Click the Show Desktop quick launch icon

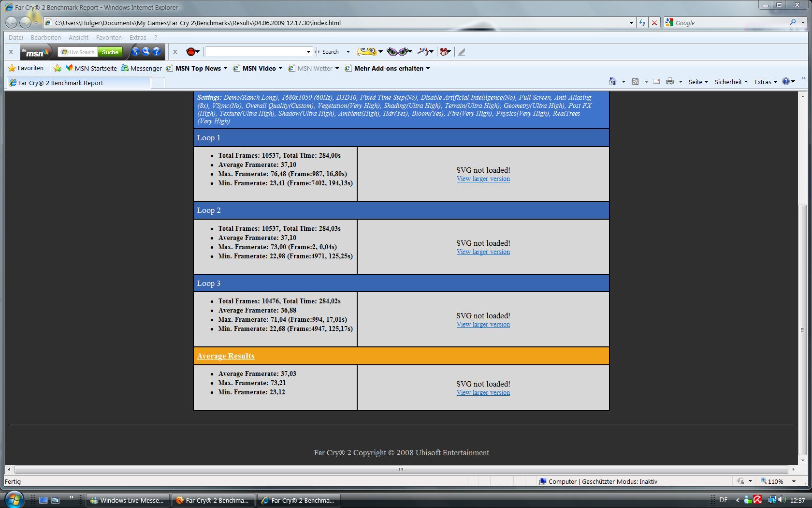43,500
